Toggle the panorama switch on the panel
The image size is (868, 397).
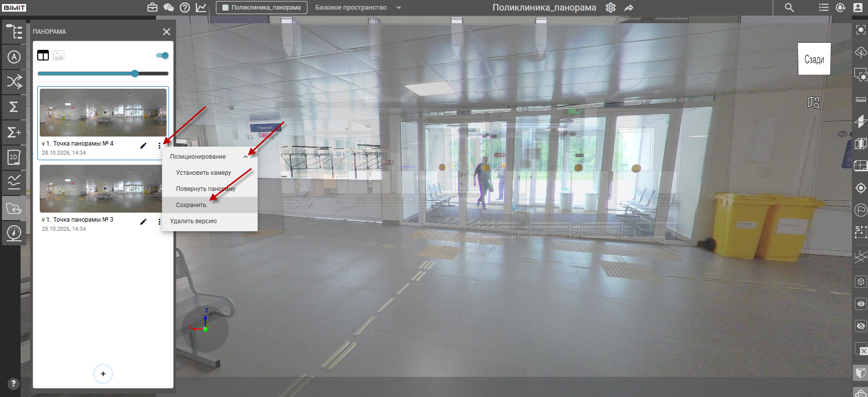coord(163,55)
